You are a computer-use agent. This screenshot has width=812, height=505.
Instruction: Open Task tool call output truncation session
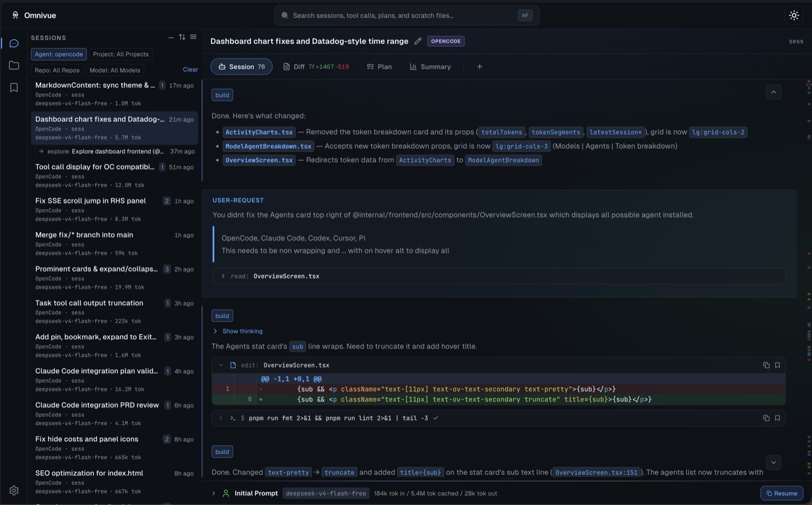pos(114,312)
